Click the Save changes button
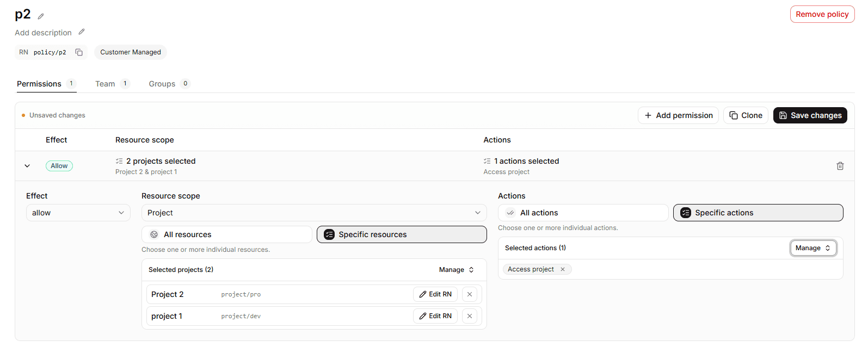 (810, 115)
